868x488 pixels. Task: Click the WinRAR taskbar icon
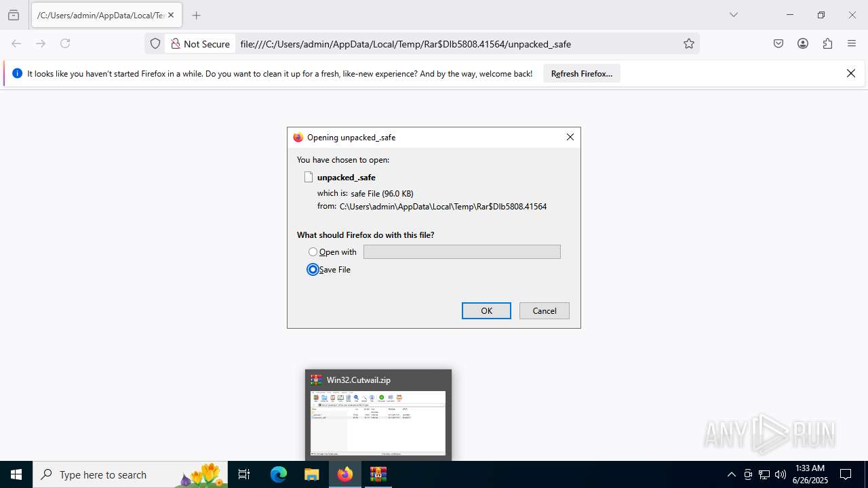(378, 474)
